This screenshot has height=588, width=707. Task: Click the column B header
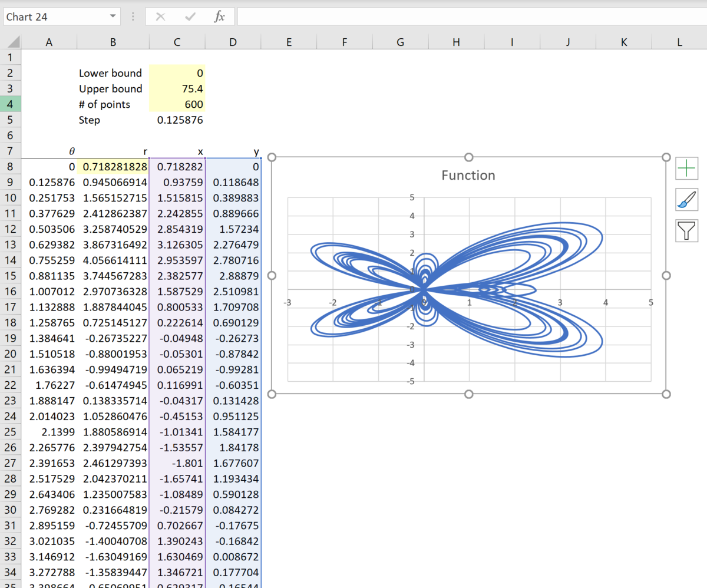(113, 42)
